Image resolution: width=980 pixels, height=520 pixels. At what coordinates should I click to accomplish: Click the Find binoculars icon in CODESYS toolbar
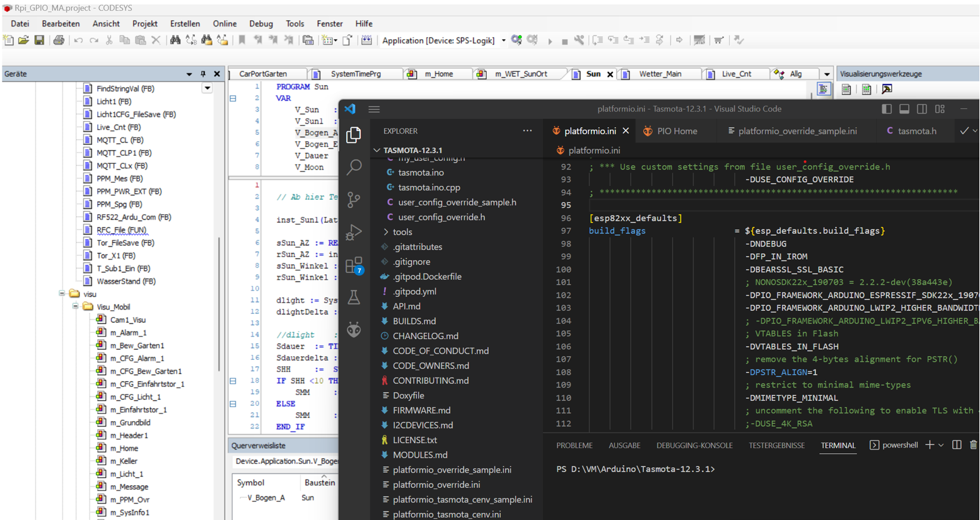(175, 40)
